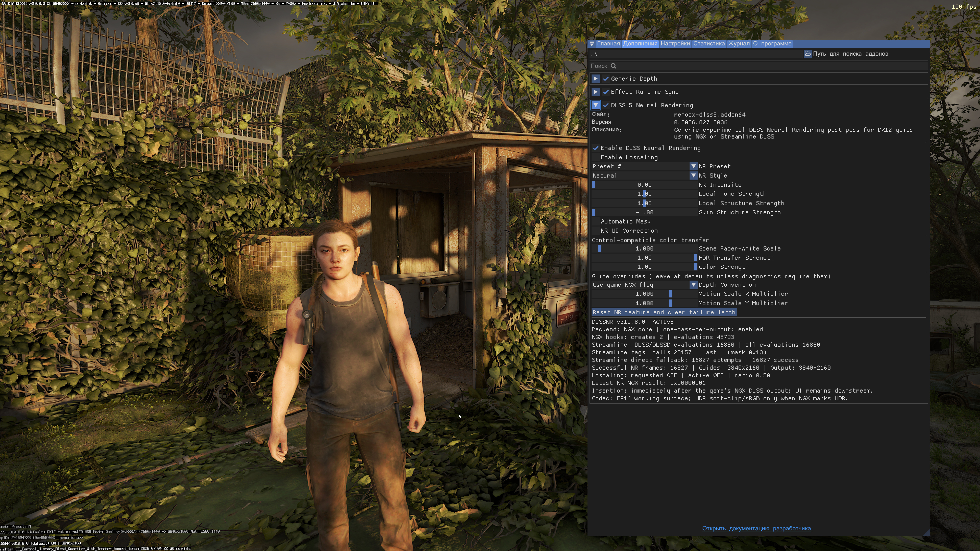Collapse the ReShade overlay window triangle
This screenshot has height=551, width=980.
pos(592,44)
